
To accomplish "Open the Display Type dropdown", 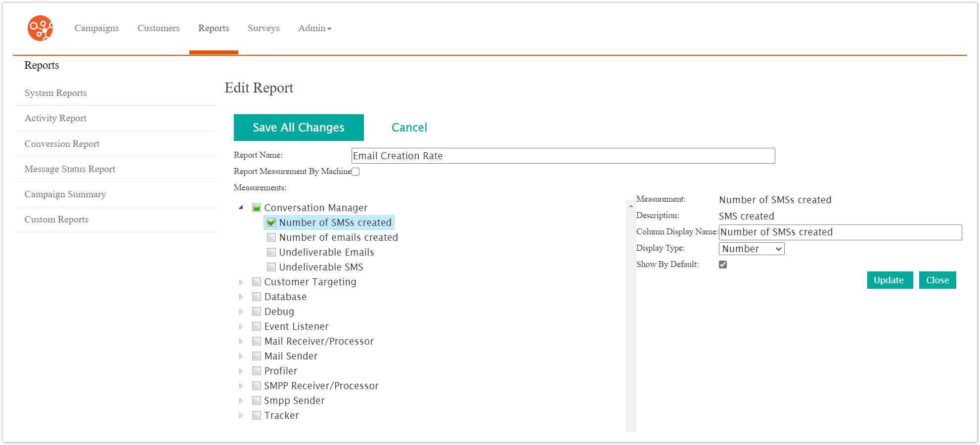I will [x=751, y=249].
